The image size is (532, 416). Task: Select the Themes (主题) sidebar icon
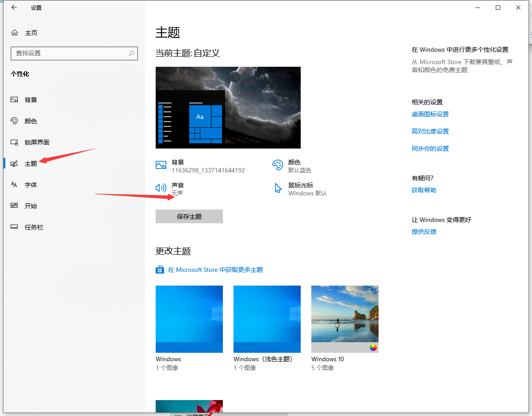point(14,164)
